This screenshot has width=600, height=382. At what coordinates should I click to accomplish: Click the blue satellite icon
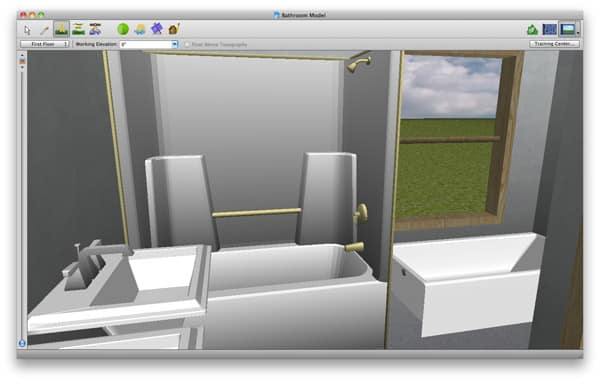157,29
